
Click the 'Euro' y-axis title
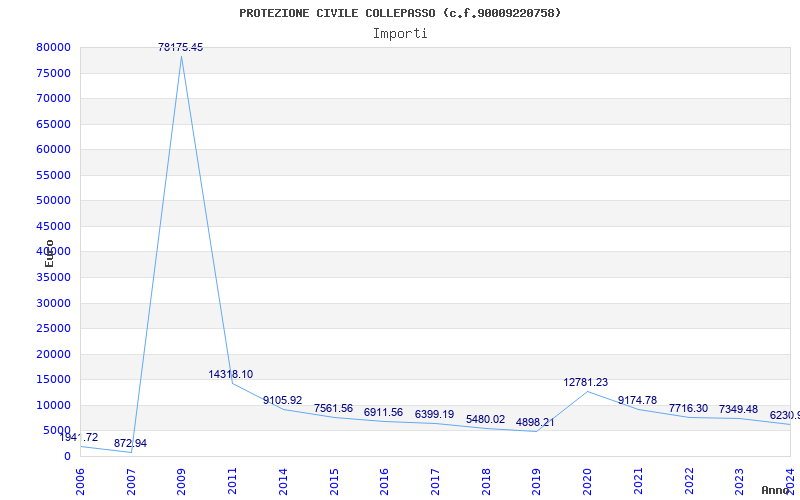point(49,253)
